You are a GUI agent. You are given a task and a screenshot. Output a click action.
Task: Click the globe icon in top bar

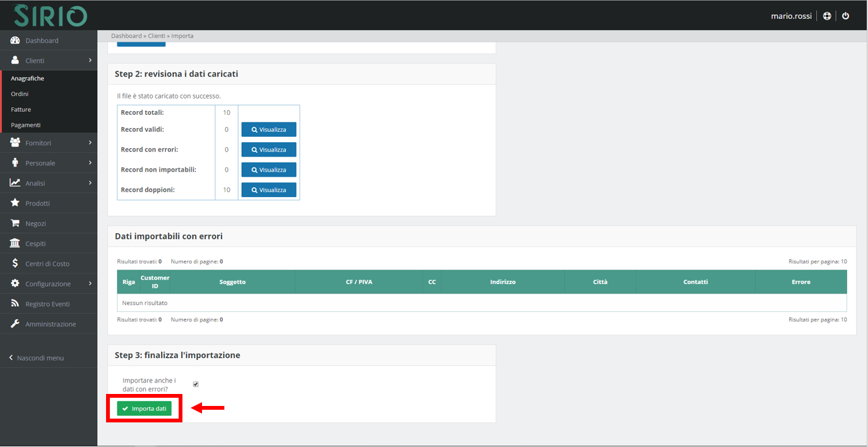click(x=827, y=16)
